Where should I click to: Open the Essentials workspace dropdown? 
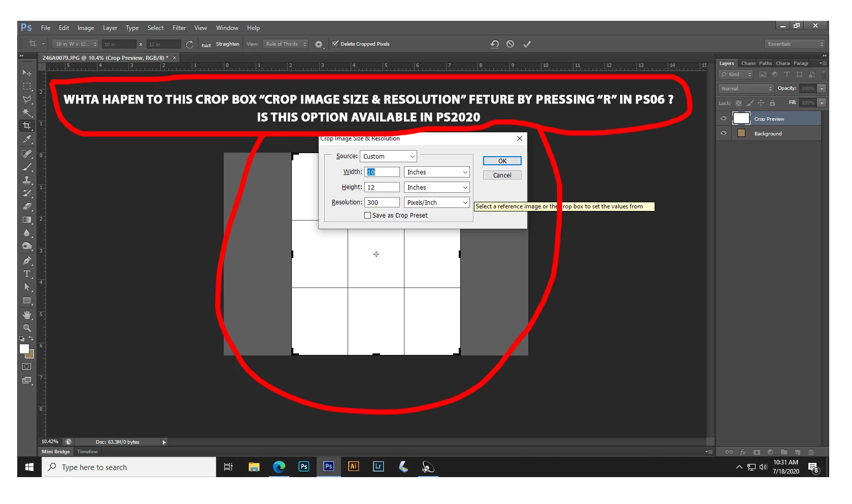click(795, 44)
